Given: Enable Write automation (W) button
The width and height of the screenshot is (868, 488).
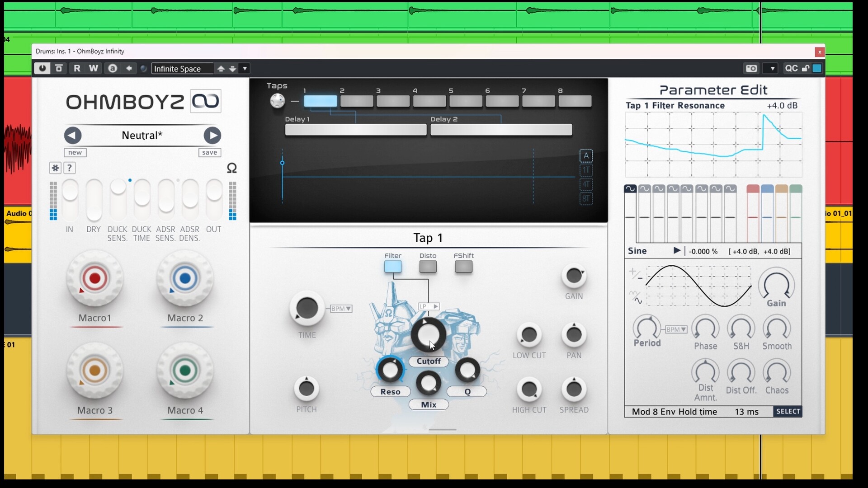Looking at the screenshot, I should [x=94, y=68].
